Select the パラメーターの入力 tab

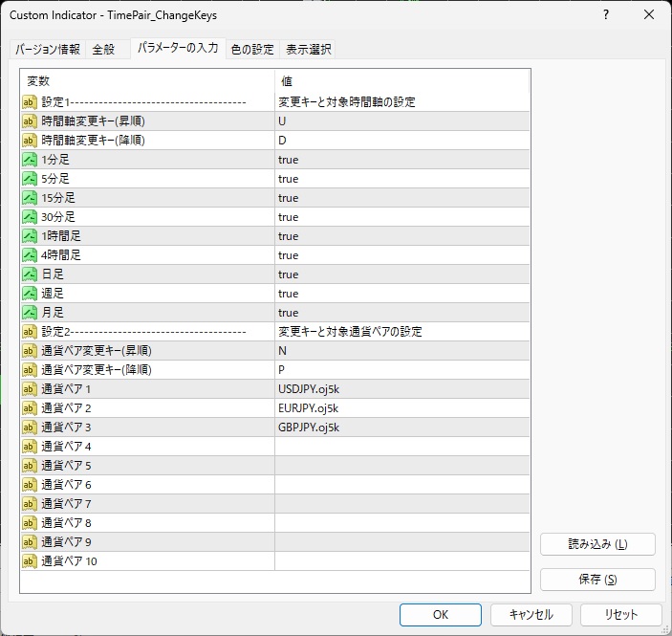(x=179, y=48)
